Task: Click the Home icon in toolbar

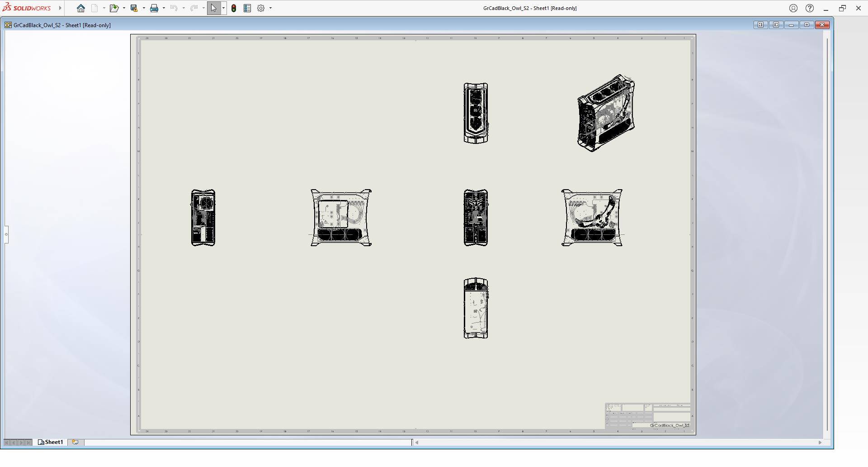Action: click(x=81, y=8)
